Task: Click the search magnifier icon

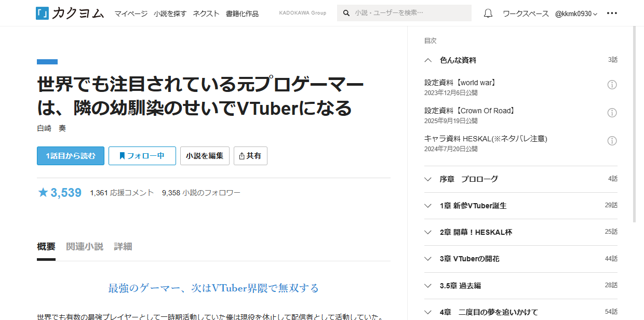Action: tap(346, 14)
